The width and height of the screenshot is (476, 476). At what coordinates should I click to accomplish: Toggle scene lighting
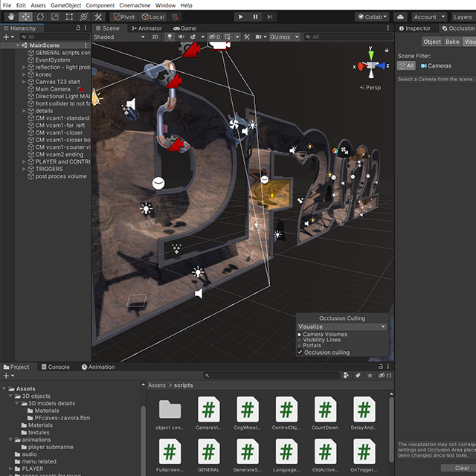click(170, 37)
